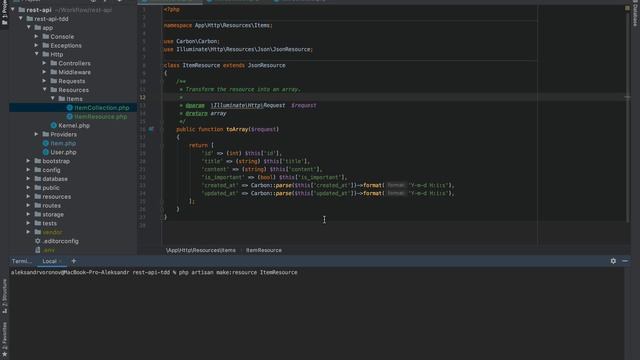
Task: Collapse the Items folder
Action: 53,99
